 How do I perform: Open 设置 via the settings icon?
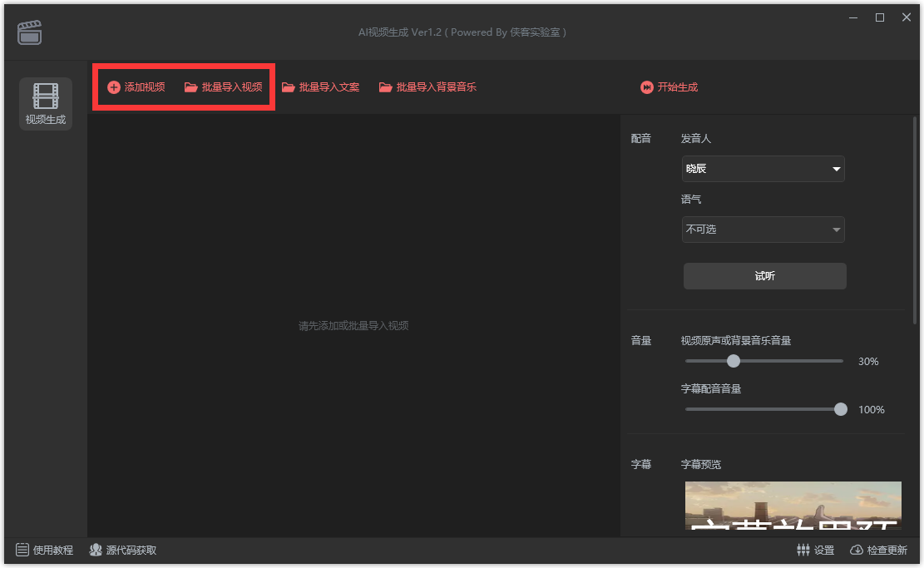pyautogui.click(x=803, y=550)
